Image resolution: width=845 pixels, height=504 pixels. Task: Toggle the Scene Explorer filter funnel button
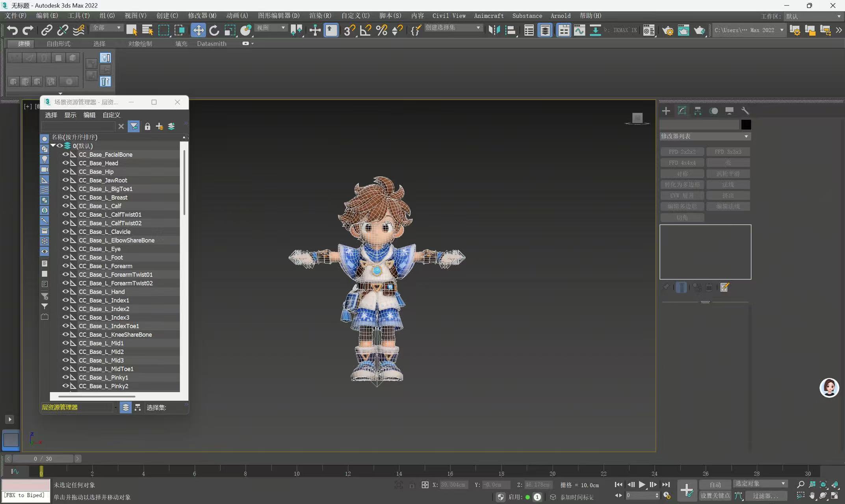[134, 126]
